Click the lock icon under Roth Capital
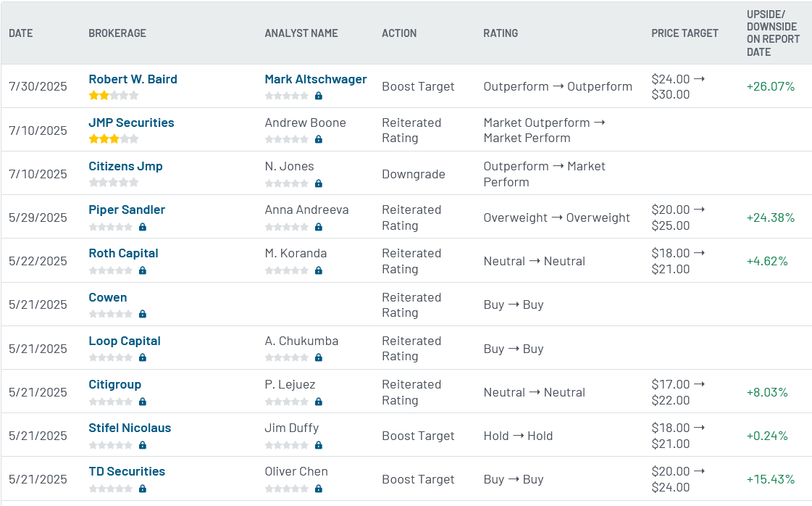The height and width of the screenshot is (506, 812). click(143, 270)
